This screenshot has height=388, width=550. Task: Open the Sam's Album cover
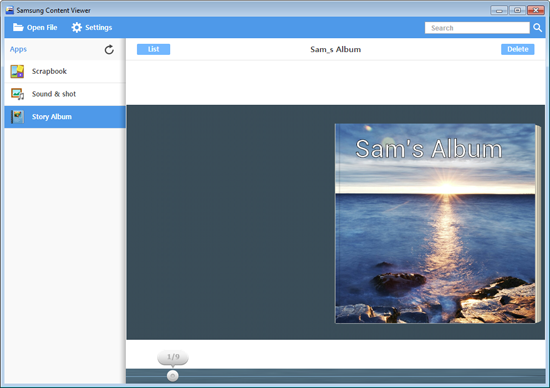(x=437, y=223)
